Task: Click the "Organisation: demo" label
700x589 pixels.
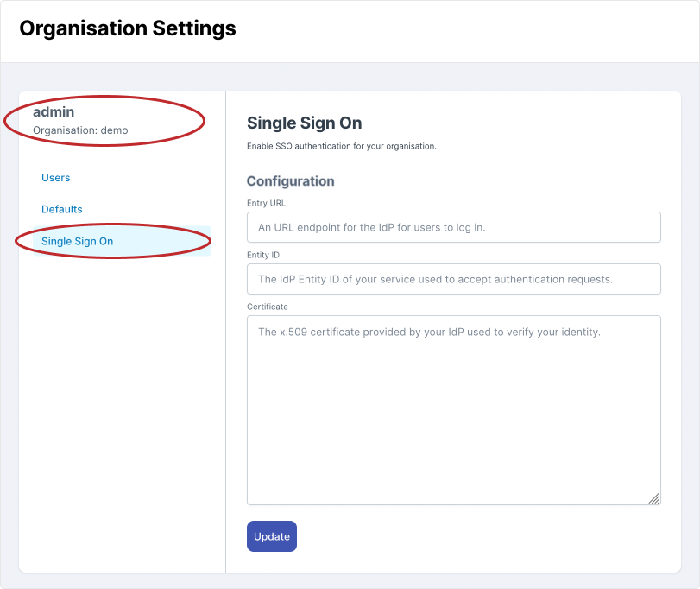Action: pyautogui.click(x=80, y=130)
